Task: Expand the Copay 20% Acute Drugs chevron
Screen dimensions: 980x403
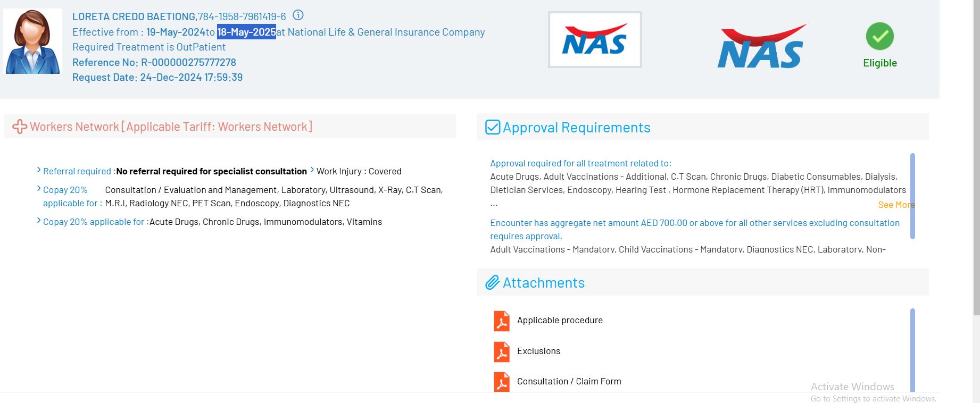Action: click(39, 221)
